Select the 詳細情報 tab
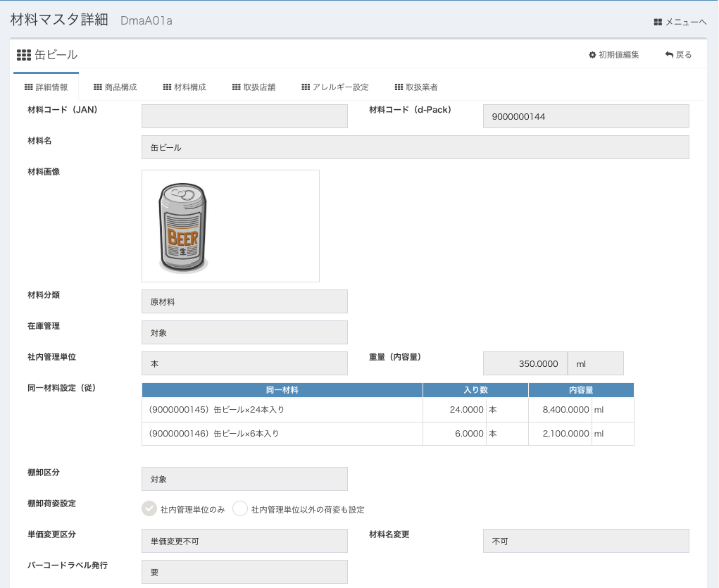719x588 pixels. (x=46, y=87)
